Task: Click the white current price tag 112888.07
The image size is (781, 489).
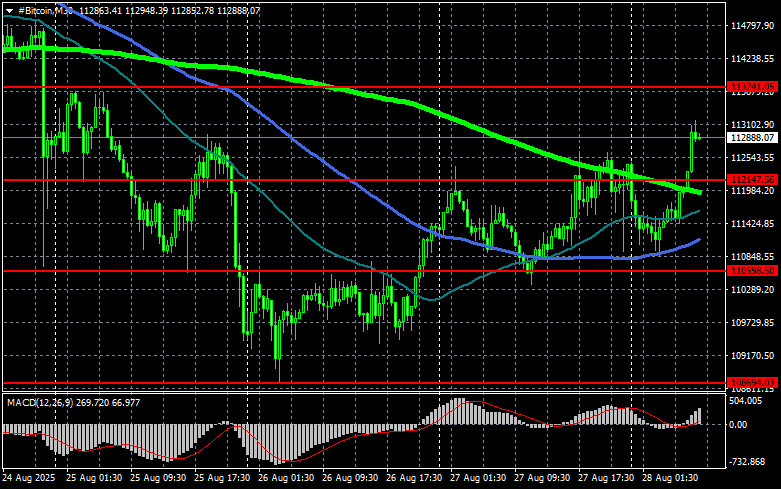Action: point(752,137)
